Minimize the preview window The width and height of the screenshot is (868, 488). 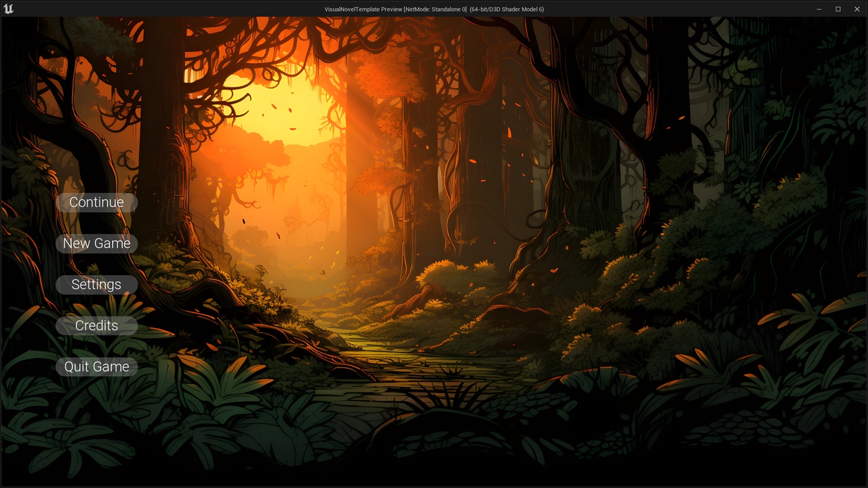pos(820,9)
